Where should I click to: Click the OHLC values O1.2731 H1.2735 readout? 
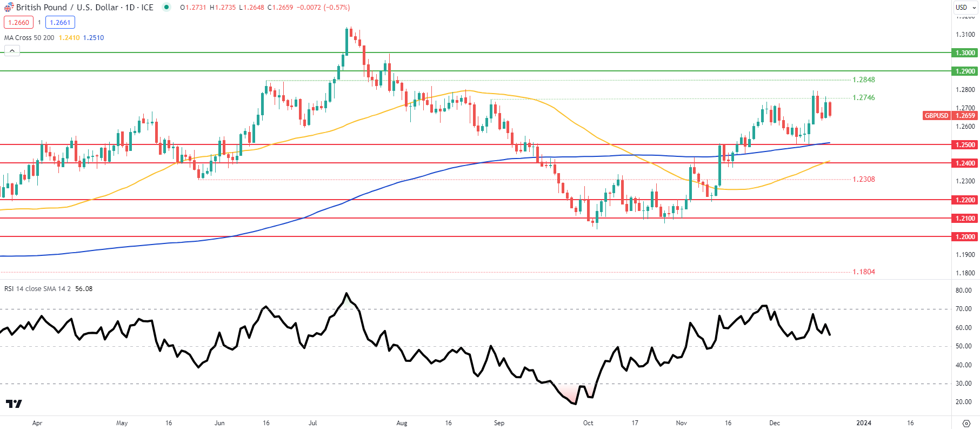[x=208, y=8]
